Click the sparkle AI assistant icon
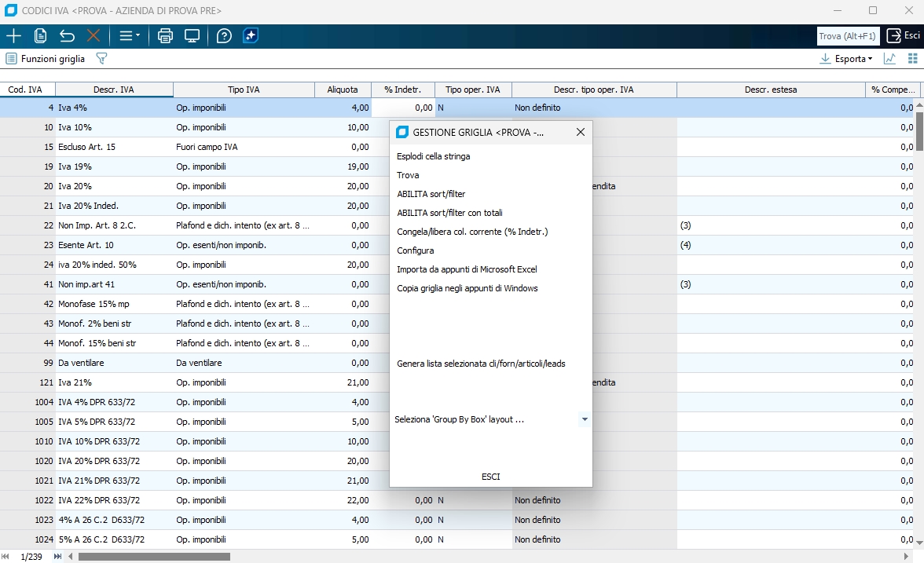Viewport: 924px width, 563px height. [251, 36]
